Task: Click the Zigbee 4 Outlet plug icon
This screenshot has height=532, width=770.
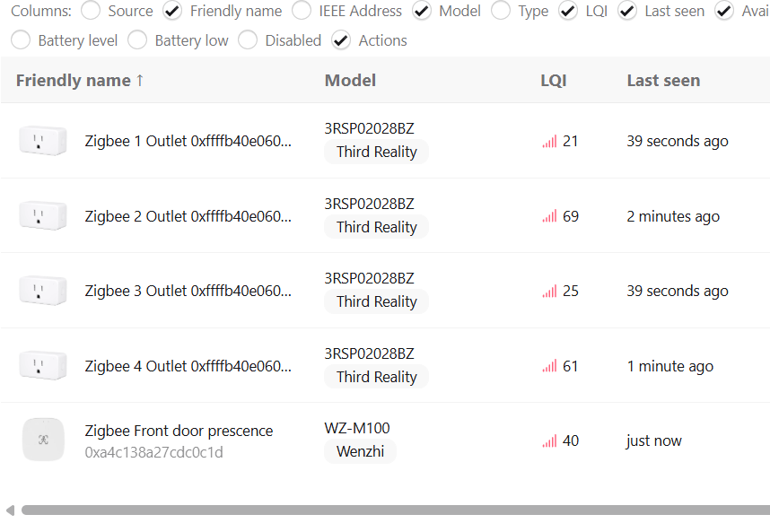Action: pos(43,366)
